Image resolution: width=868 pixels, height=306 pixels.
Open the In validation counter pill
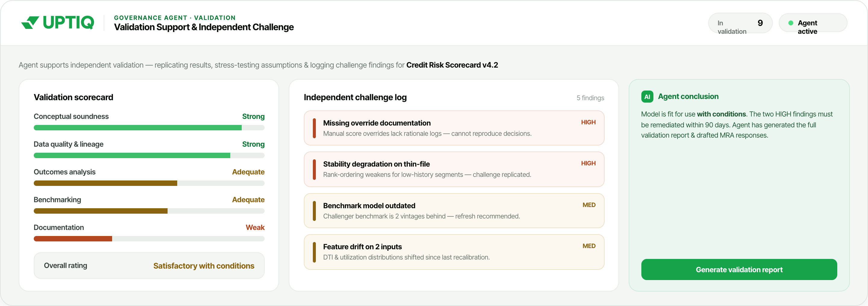(740, 23)
